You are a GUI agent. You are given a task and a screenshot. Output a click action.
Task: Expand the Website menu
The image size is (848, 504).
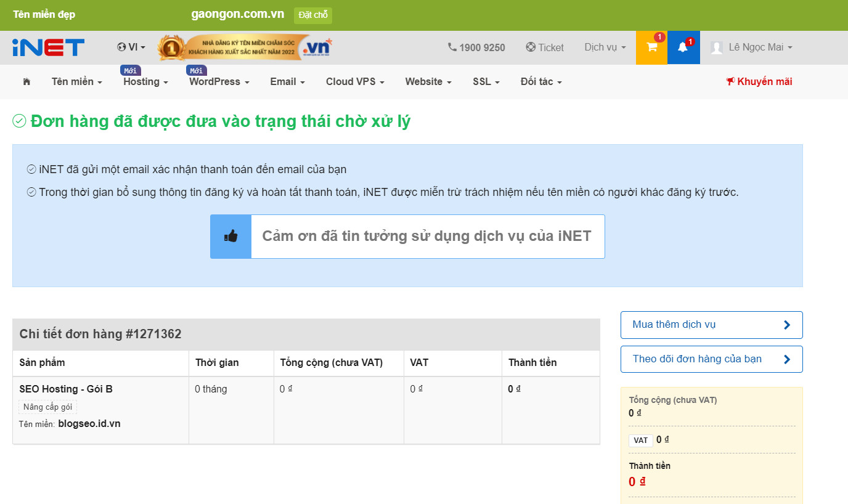tap(428, 82)
